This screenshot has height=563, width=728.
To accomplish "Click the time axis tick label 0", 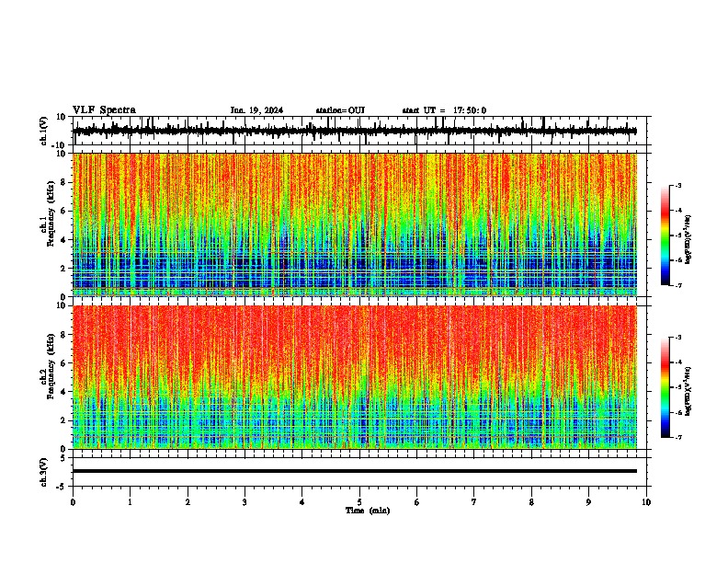I will click(x=73, y=502).
